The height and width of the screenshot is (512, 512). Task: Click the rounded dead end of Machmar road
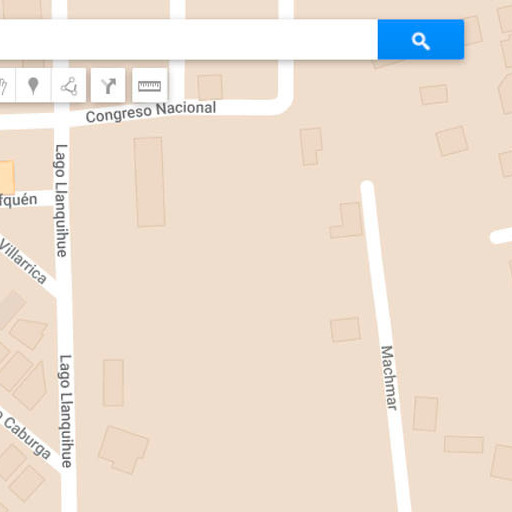[367, 186]
